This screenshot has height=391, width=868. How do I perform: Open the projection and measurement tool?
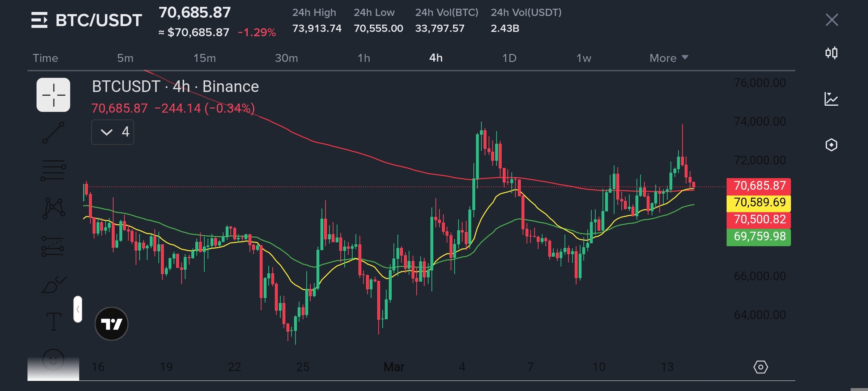pyautogui.click(x=53, y=246)
